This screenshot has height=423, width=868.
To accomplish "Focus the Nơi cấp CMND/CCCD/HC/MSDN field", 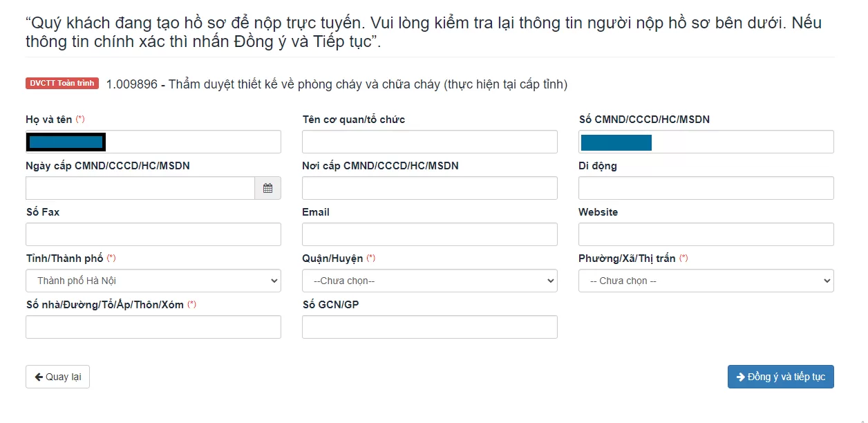I will [430, 188].
